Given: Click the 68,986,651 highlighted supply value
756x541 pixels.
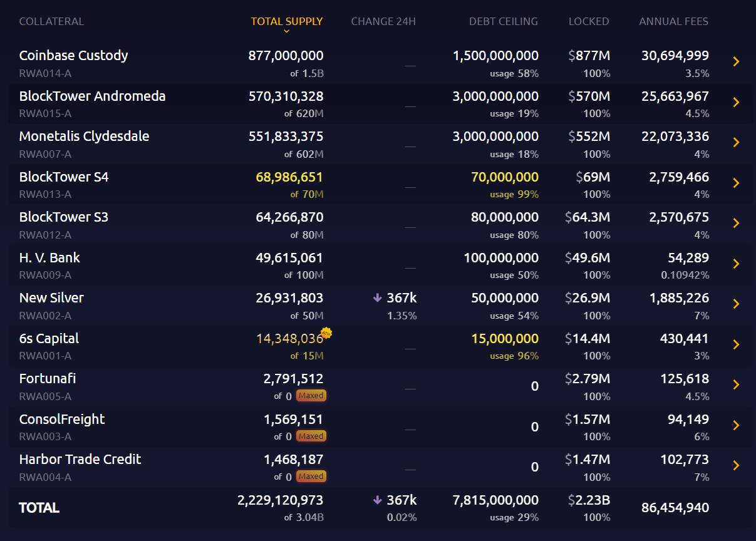Looking at the screenshot, I should tap(289, 177).
